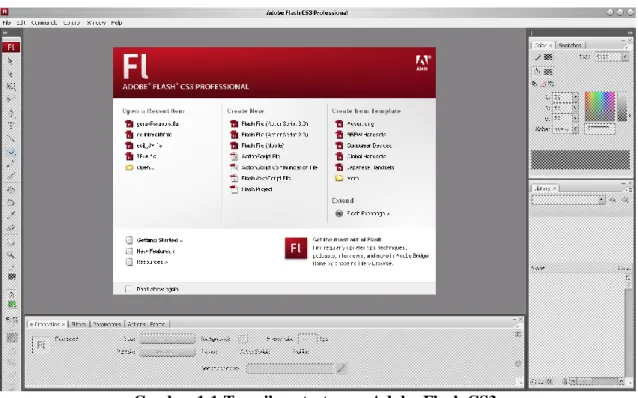This screenshot has height=398, width=638.
Task: Select the Selection arrow tool
Action: tap(11, 61)
